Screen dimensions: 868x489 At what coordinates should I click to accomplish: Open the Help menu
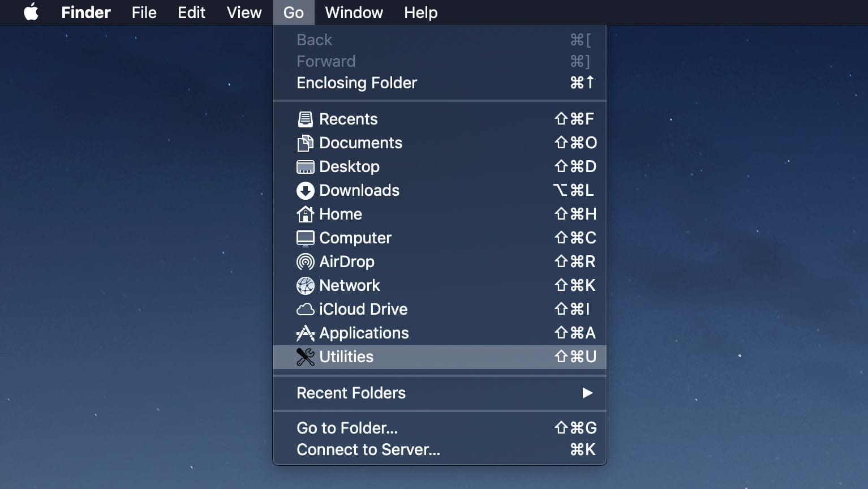(x=420, y=12)
